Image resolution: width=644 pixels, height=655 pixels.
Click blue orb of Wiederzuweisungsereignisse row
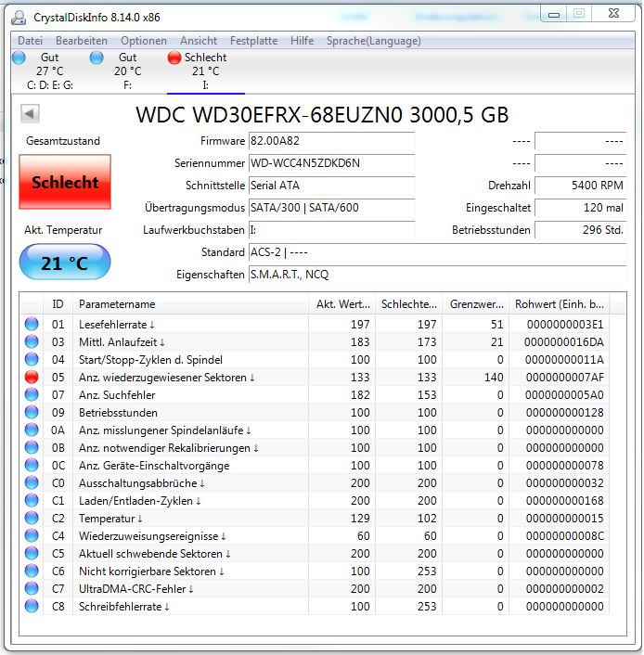pyautogui.click(x=32, y=535)
